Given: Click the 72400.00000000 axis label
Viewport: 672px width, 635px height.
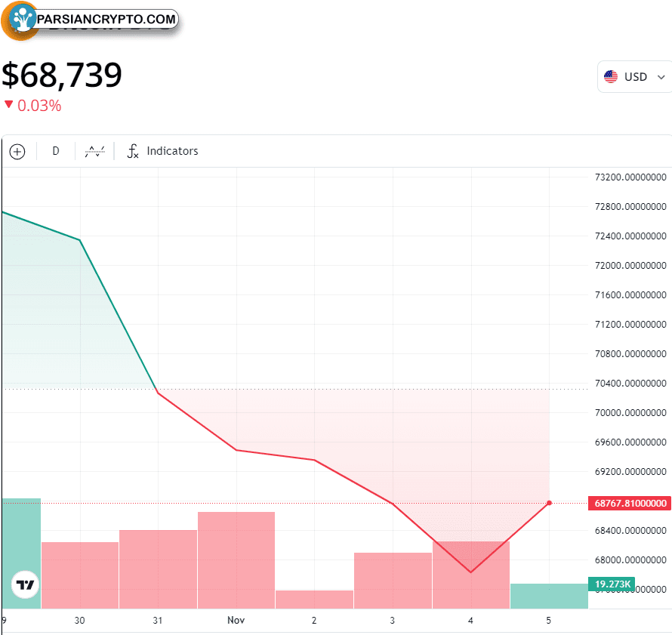Looking at the screenshot, I should pyautogui.click(x=630, y=236).
